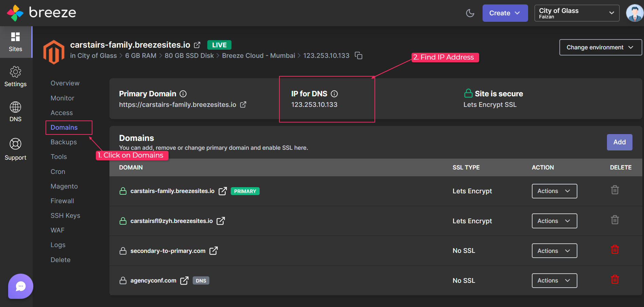The width and height of the screenshot is (644, 307).
Task: Open the Cron menu item
Action: (x=58, y=172)
